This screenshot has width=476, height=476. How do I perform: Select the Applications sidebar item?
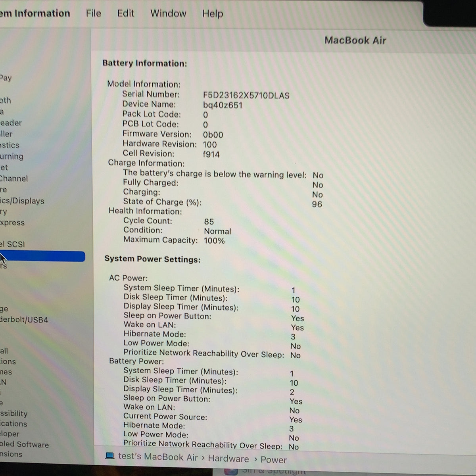pyautogui.click(x=13, y=424)
